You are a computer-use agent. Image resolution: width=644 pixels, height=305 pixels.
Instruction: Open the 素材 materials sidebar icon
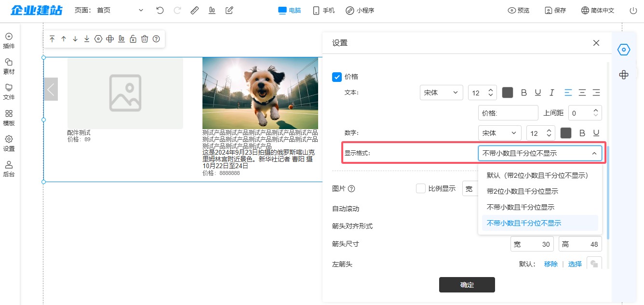pos(9,66)
